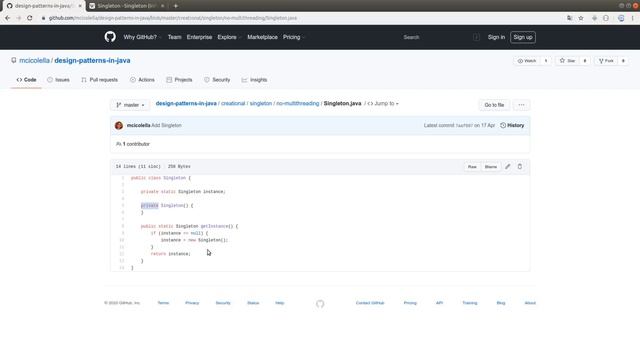Click the Terms footer link
640x360 pixels.
click(x=163, y=303)
